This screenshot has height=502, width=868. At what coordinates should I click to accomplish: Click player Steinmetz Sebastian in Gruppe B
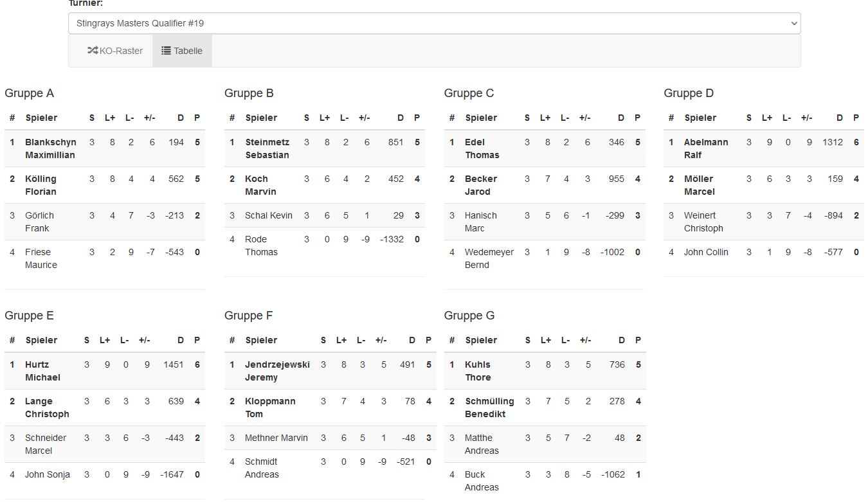coord(267,148)
